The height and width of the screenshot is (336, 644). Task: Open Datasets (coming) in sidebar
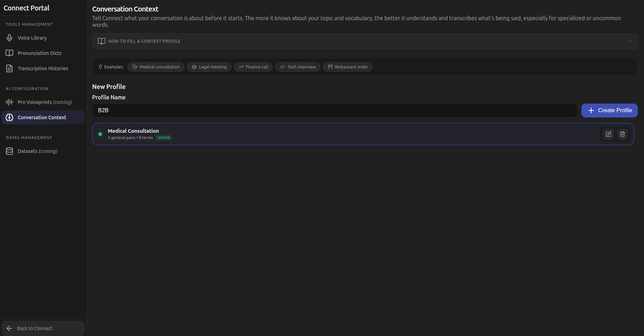pyautogui.click(x=43, y=151)
